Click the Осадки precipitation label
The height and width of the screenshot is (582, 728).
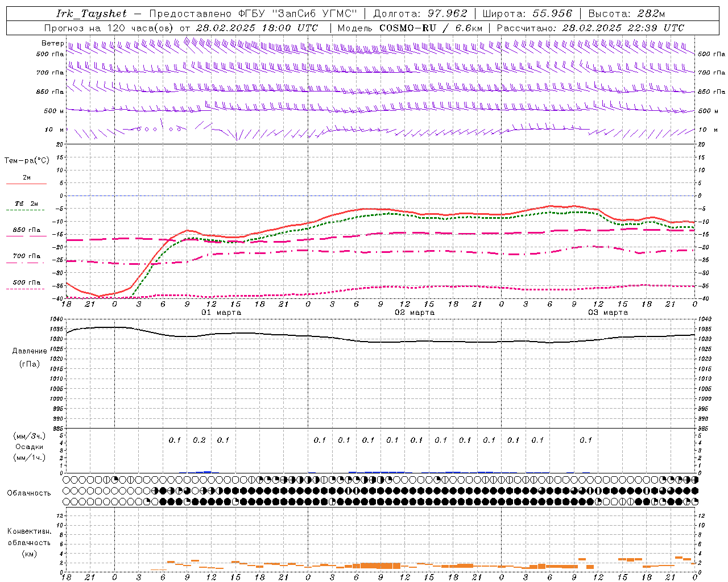[x=30, y=447]
